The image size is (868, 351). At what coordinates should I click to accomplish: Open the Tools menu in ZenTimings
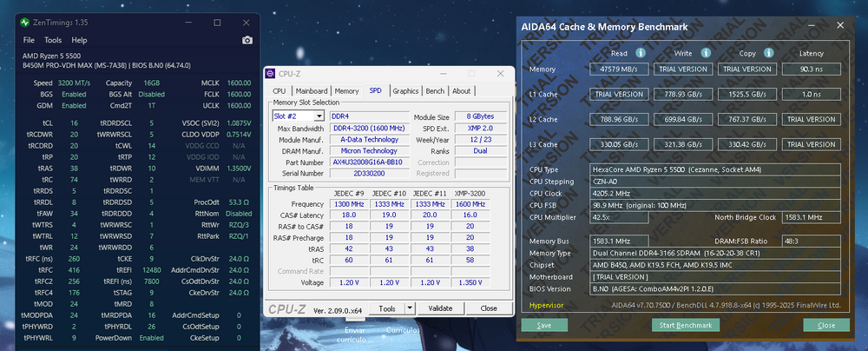pos(53,40)
